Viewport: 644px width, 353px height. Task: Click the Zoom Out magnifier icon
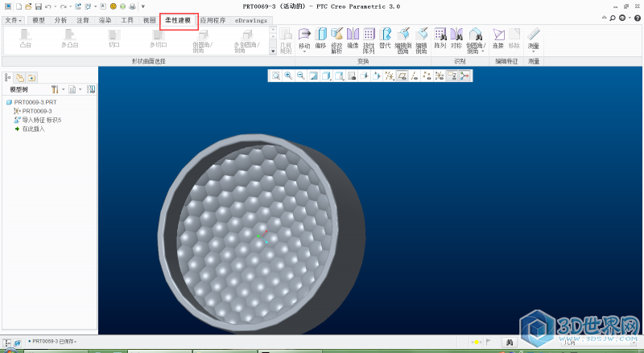point(300,76)
